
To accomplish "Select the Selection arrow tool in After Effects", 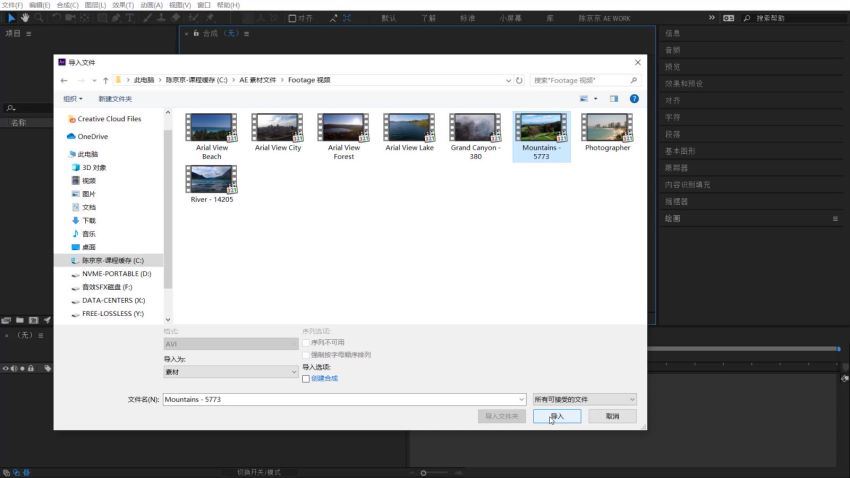I will (x=11, y=18).
